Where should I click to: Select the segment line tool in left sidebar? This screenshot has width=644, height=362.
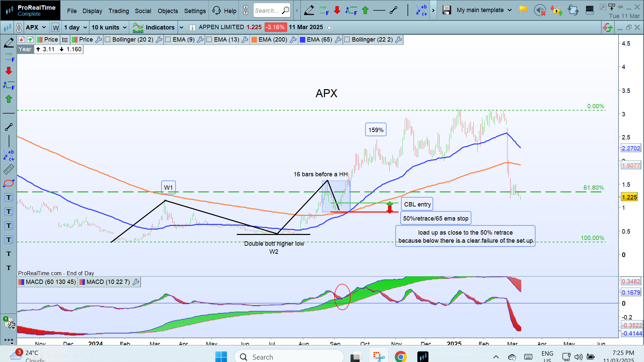[9, 127]
